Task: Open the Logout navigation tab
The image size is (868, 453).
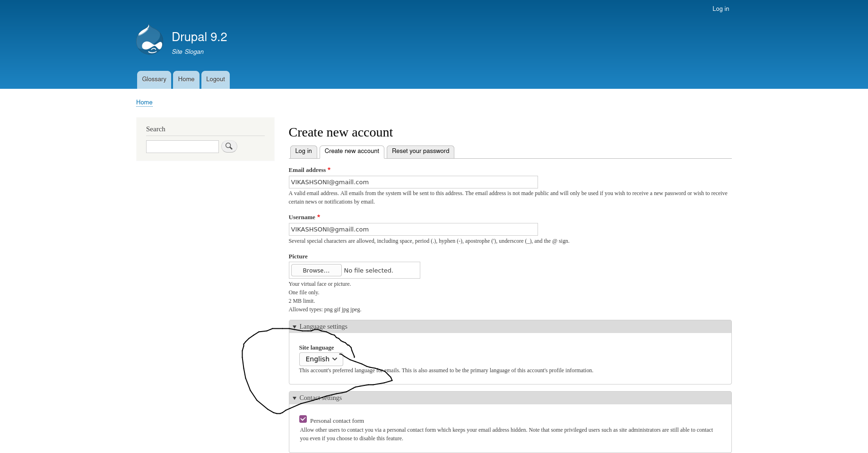Action: tap(215, 79)
